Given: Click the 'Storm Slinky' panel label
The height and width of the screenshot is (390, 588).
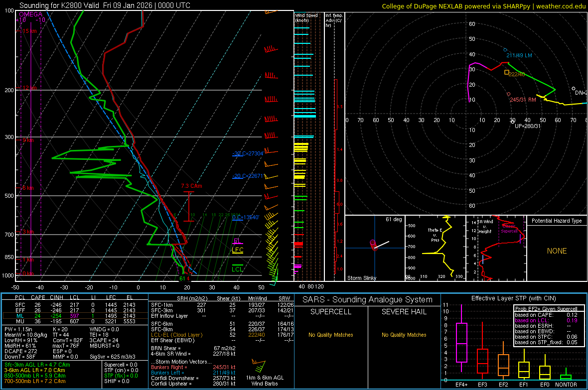Looking at the screenshot, I should 361,278.
